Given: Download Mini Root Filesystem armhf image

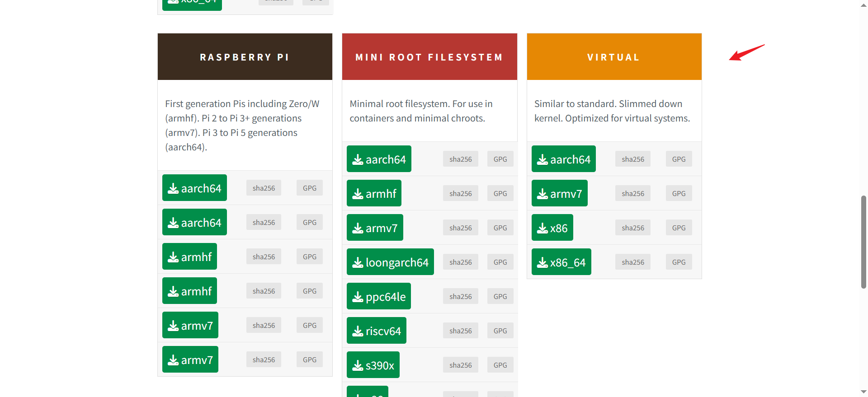Looking at the screenshot, I should click(x=374, y=193).
